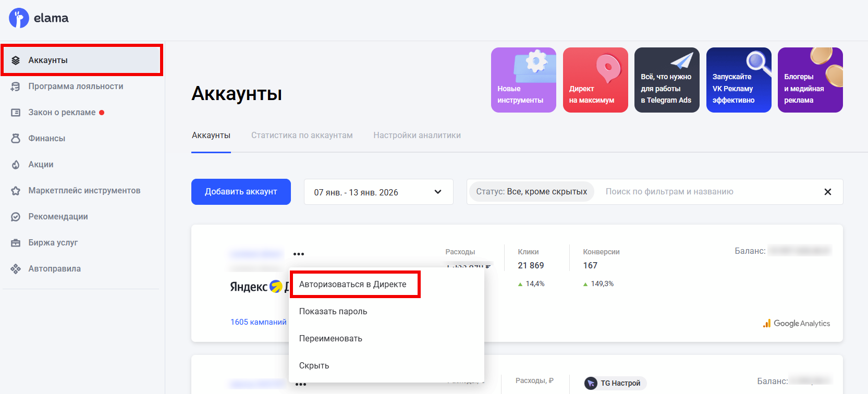The width and height of the screenshot is (868, 394).
Task: Click the TG Настрой badge
Action: coord(615,383)
